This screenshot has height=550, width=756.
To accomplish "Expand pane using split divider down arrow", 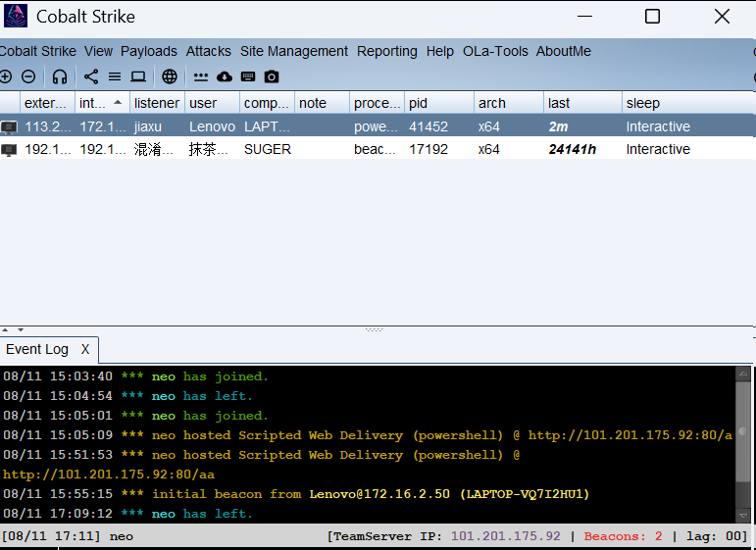I will [x=21, y=329].
